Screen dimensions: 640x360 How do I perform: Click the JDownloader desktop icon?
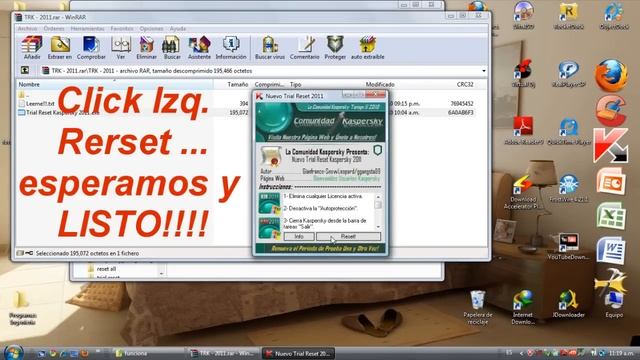click(568, 304)
